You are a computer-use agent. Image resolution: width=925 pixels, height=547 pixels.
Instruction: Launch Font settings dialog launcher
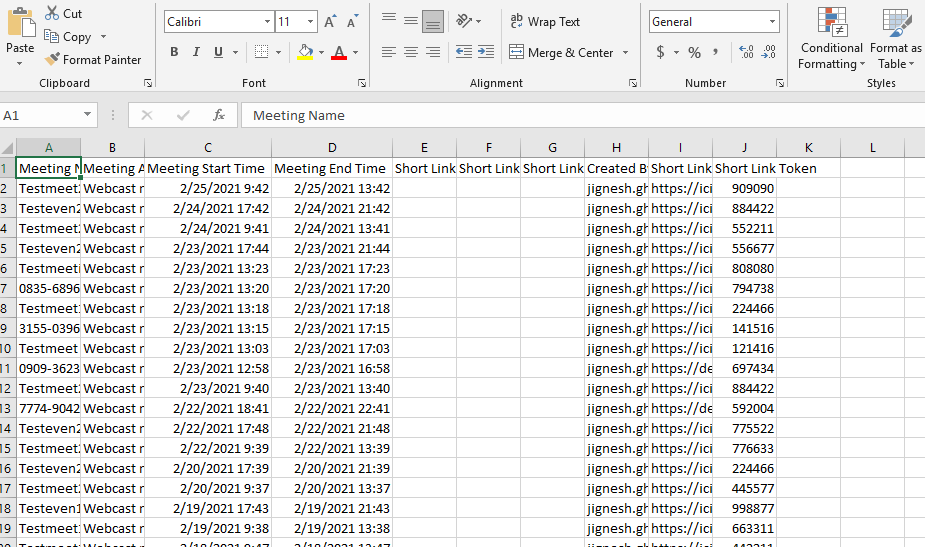[x=362, y=83]
